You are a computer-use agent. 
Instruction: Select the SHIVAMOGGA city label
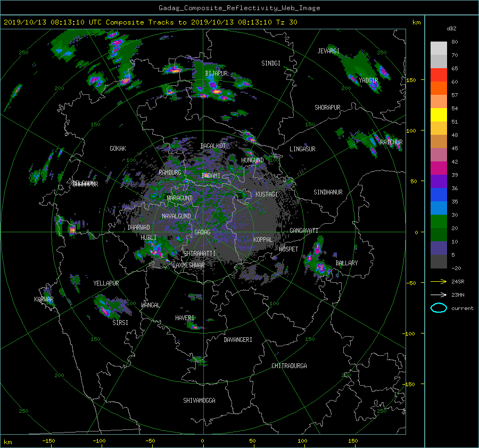tap(199, 401)
